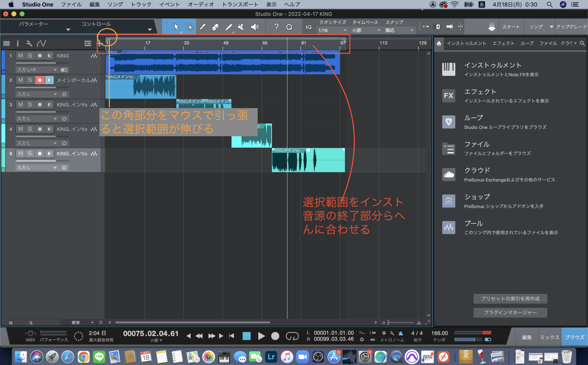The image size is (588, 365).
Task: Show automation curve icon above tracks
Action: pyautogui.click(x=41, y=43)
